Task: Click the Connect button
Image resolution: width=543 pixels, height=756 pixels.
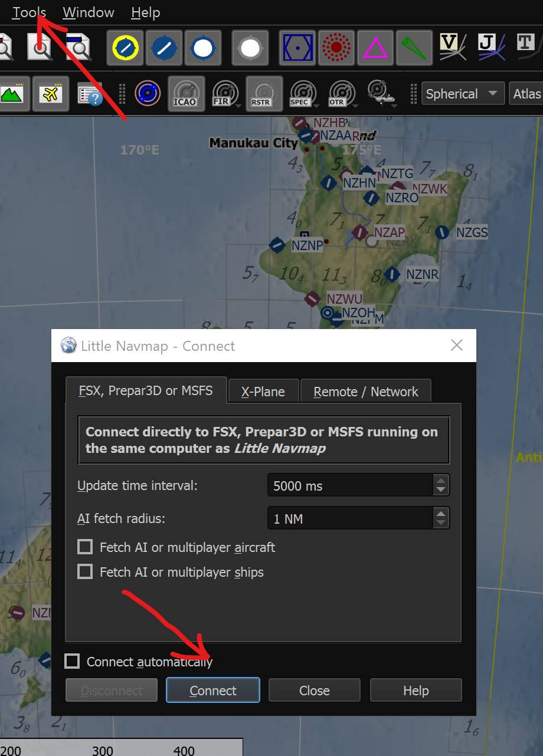Action: [213, 691]
